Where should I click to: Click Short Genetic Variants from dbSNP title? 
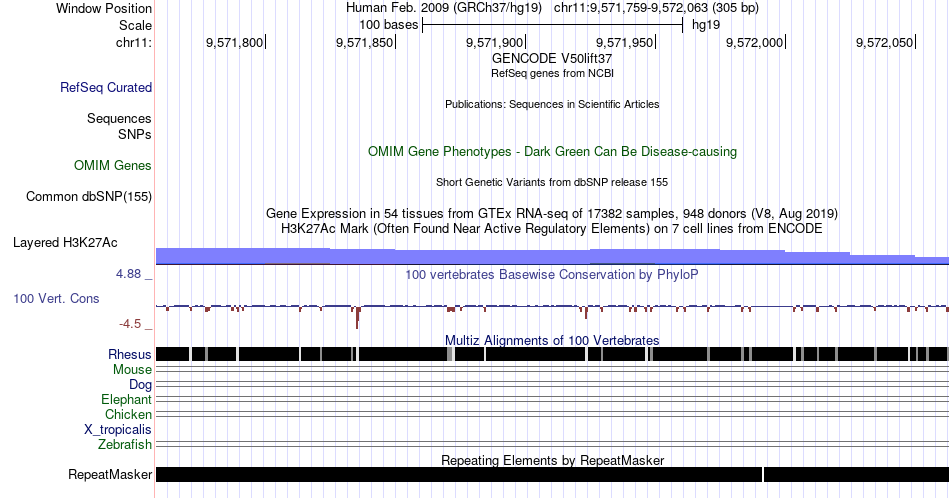pos(552,182)
